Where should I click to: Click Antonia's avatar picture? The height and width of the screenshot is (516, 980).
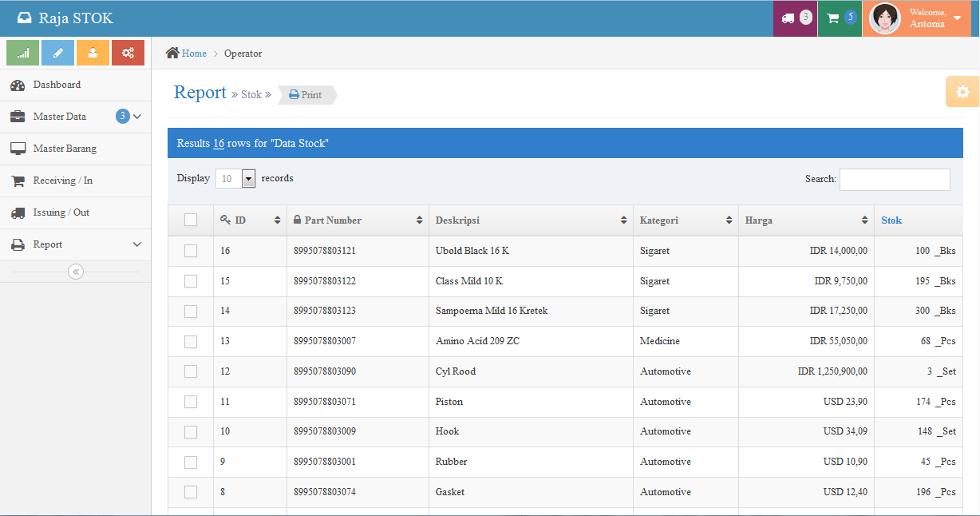click(x=885, y=18)
